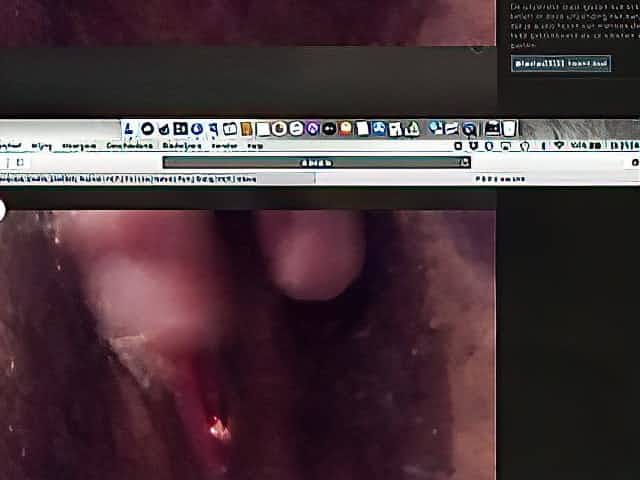Open the blue square Dock icon
Screen dimensions: 640x480
(180, 129)
